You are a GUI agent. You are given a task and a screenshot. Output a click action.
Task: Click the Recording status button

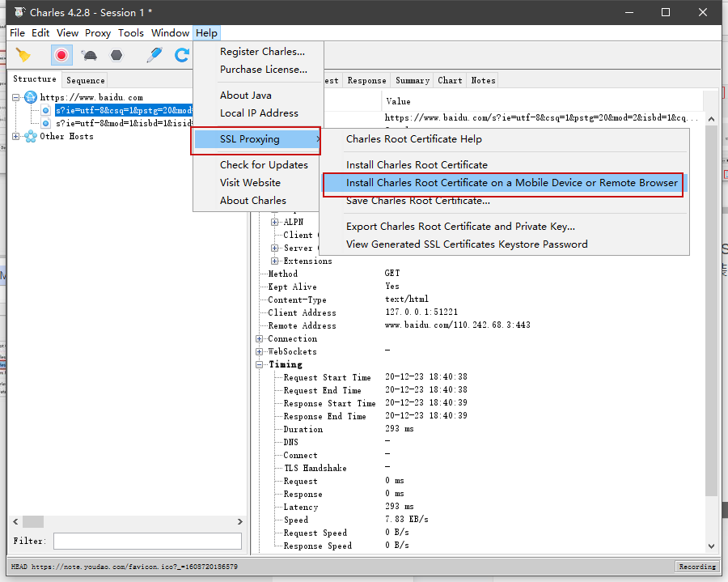coord(697,566)
